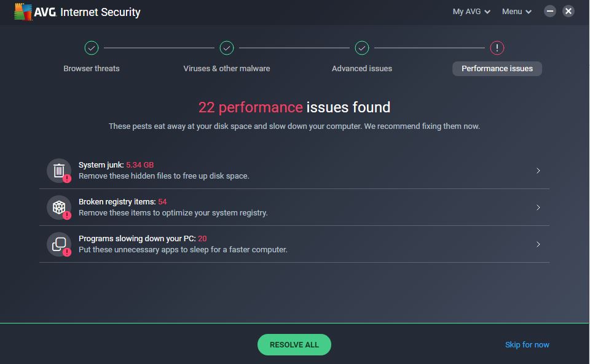Click the System junk row text
Viewport: 590px width, 364px height.
tap(163, 171)
